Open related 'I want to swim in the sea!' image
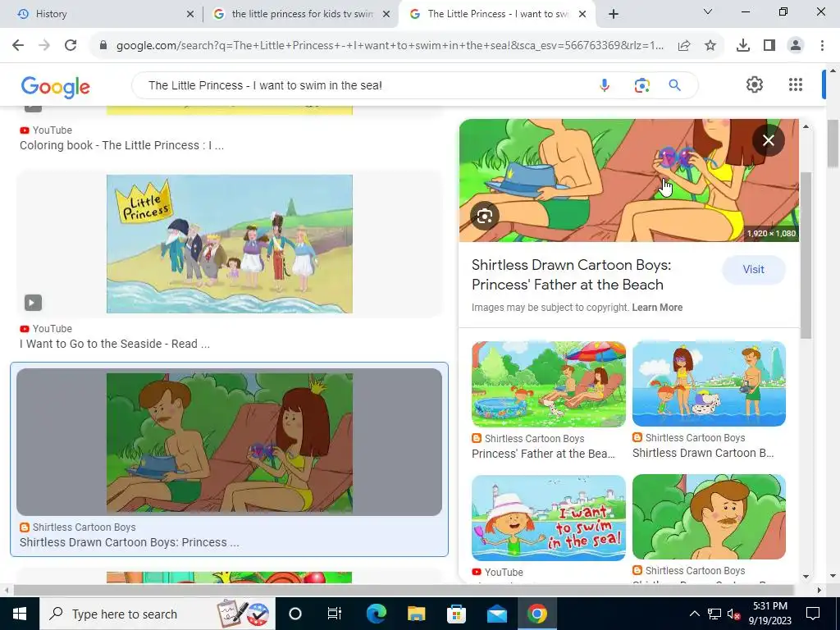 [549, 518]
